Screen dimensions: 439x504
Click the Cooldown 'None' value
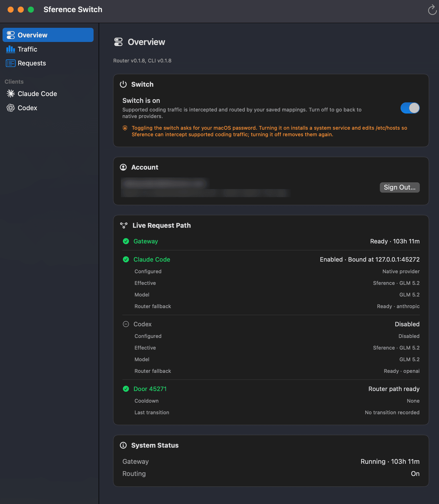[x=413, y=401]
